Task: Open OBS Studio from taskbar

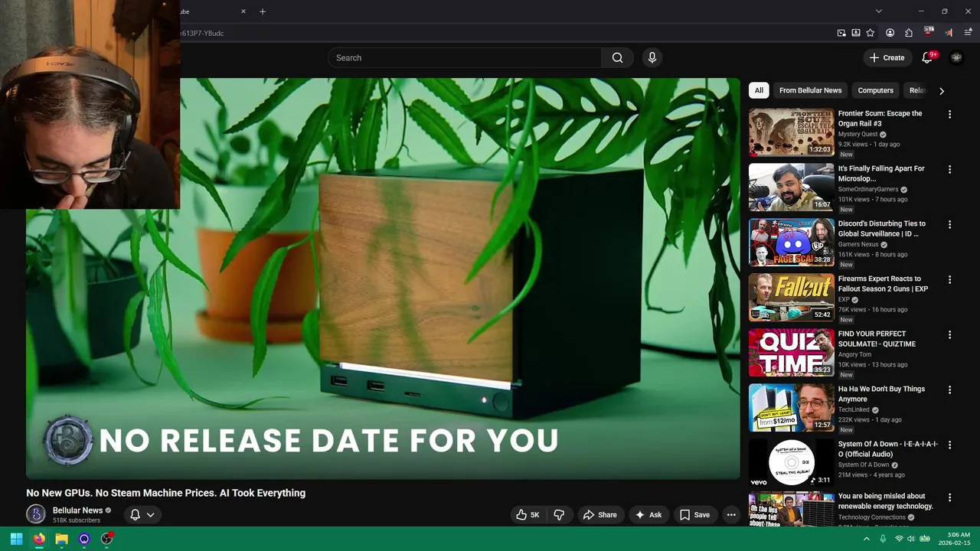Action: pos(106,539)
